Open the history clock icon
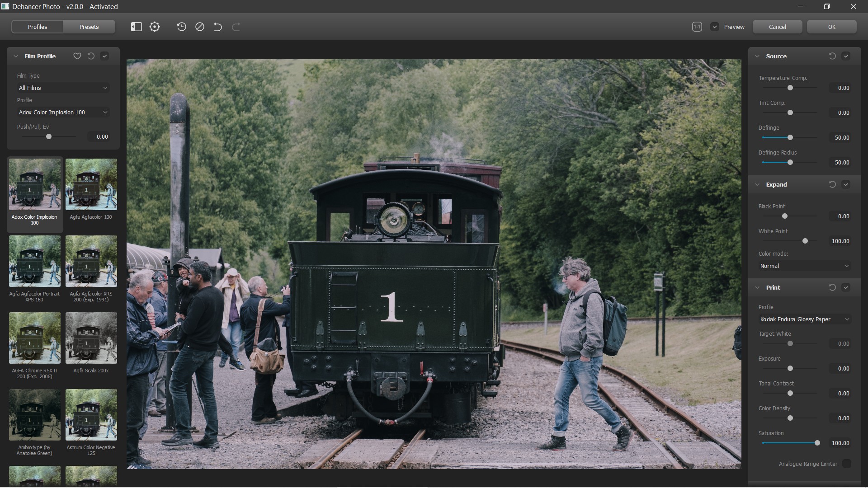The height and width of the screenshot is (488, 868). pos(181,27)
